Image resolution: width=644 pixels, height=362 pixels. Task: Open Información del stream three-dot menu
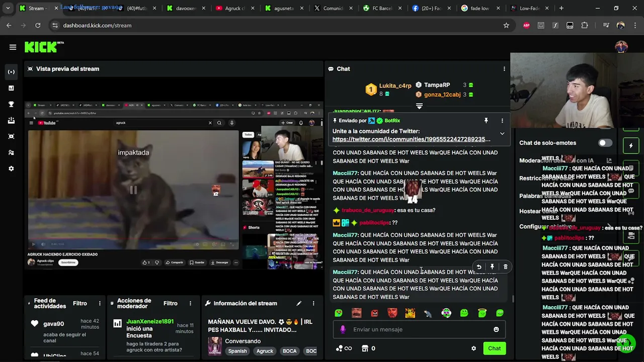coord(313,303)
